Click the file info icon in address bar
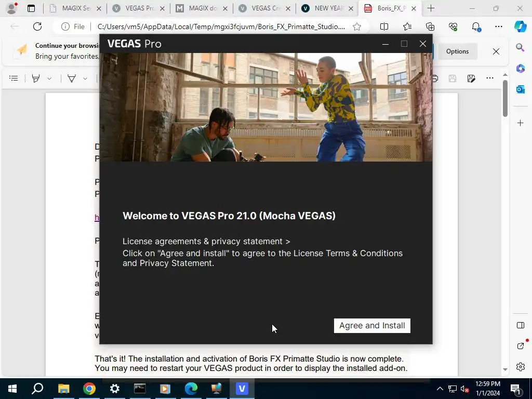The height and width of the screenshot is (399, 532). (65, 26)
